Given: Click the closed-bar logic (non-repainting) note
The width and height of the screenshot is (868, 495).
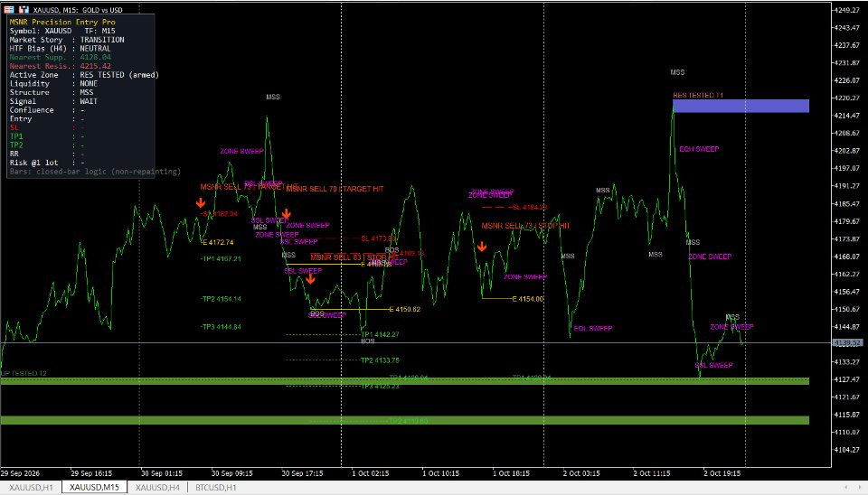Looking at the screenshot, I should pyautogui.click(x=95, y=172).
